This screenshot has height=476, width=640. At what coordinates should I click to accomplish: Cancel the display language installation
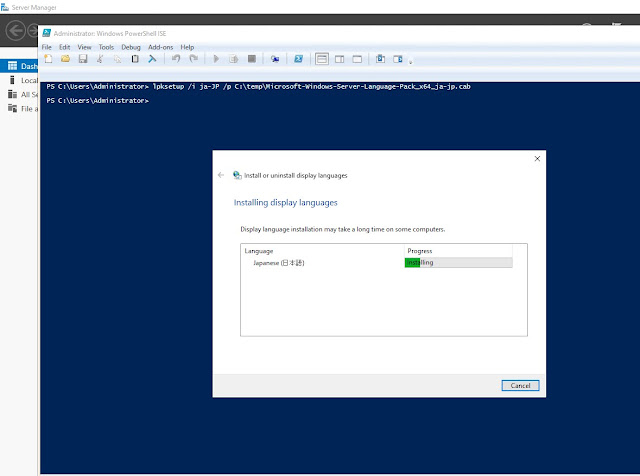point(520,385)
